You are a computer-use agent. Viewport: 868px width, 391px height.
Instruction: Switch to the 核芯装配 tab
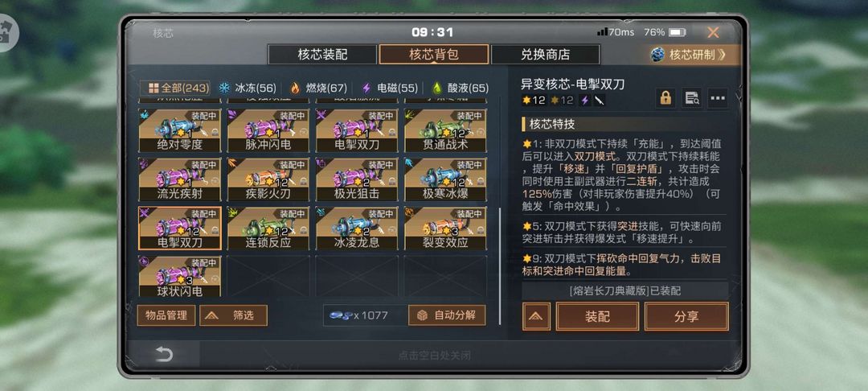(323, 55)
